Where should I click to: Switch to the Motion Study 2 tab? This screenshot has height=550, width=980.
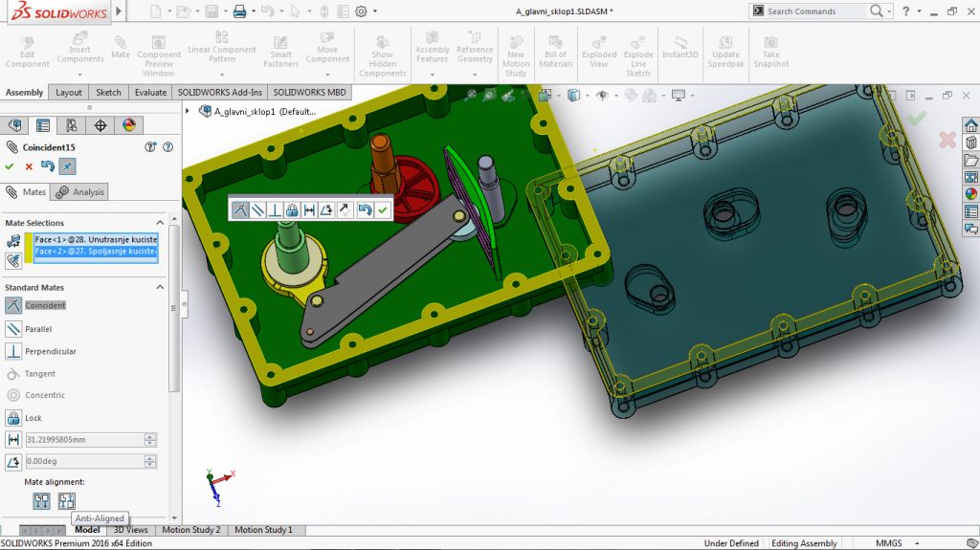[191, 530]
